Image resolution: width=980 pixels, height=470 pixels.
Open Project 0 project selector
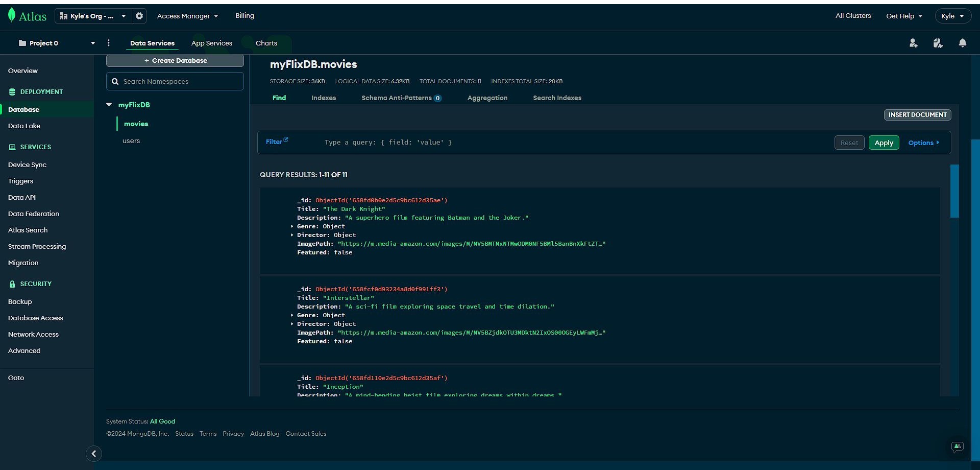57,43
